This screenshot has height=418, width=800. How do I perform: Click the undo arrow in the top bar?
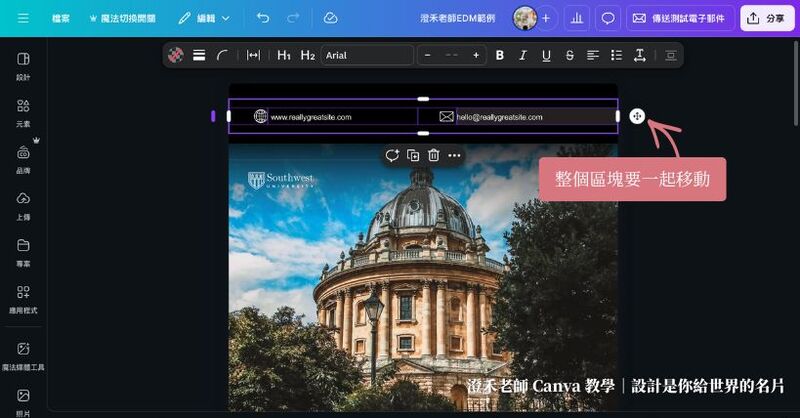262,18
